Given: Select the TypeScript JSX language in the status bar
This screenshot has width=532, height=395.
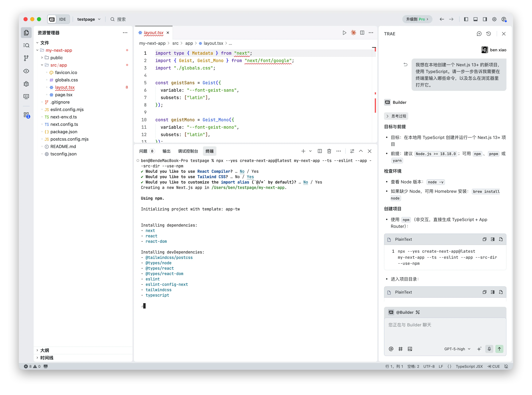Looking at the screenshot, I should [x=469, y=366].
